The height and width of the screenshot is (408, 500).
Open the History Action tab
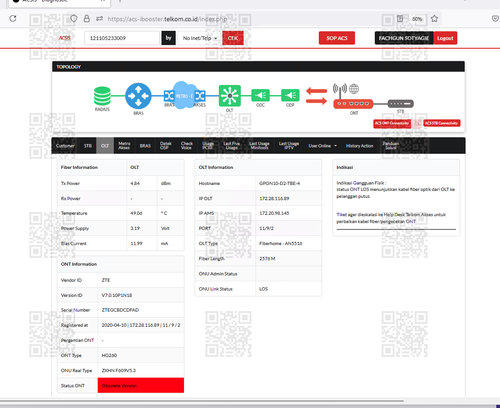(359, 146)
